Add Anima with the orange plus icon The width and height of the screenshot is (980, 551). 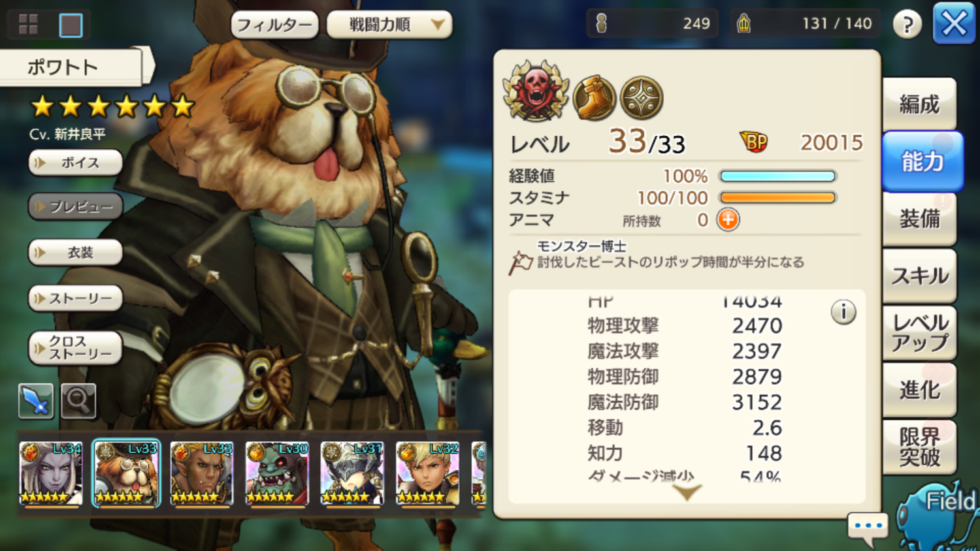pyautogui.click(x=728, y=220)
